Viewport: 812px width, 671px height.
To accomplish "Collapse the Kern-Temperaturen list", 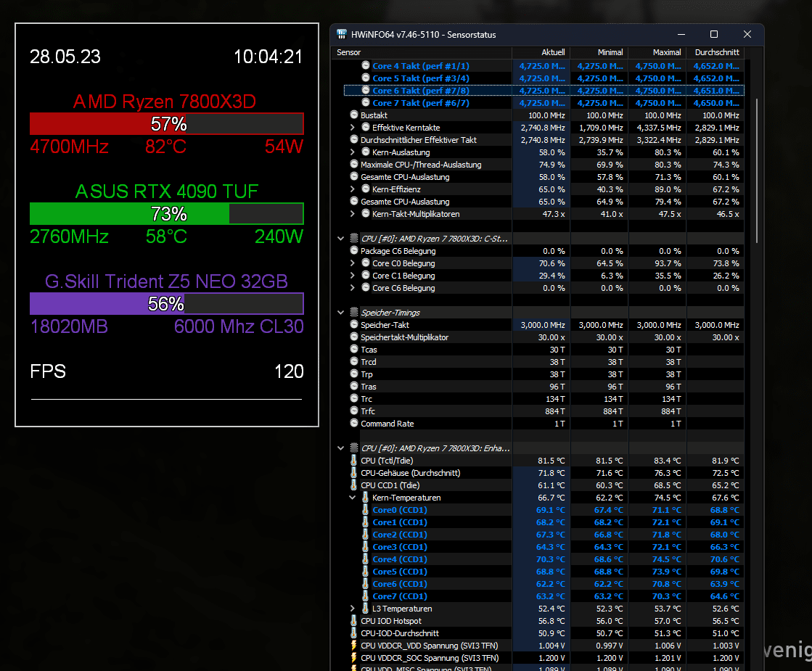I will click(x=353, y=498).
